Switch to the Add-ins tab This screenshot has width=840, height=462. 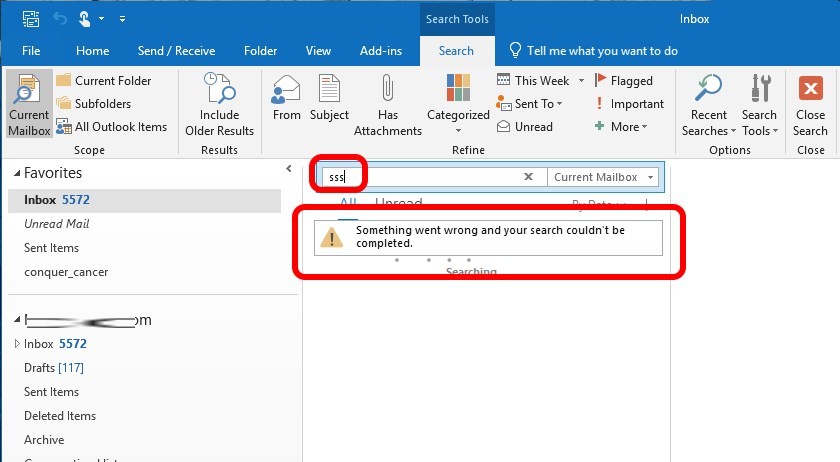381,51
